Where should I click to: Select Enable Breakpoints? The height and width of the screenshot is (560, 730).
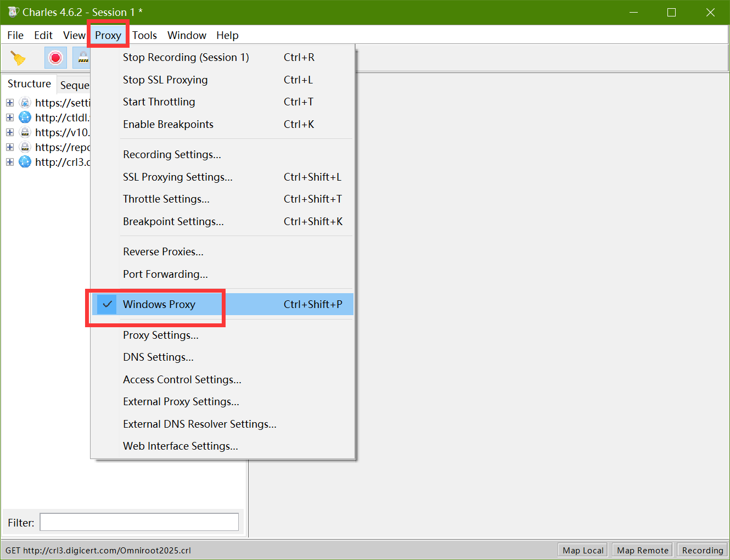point(222,124)
